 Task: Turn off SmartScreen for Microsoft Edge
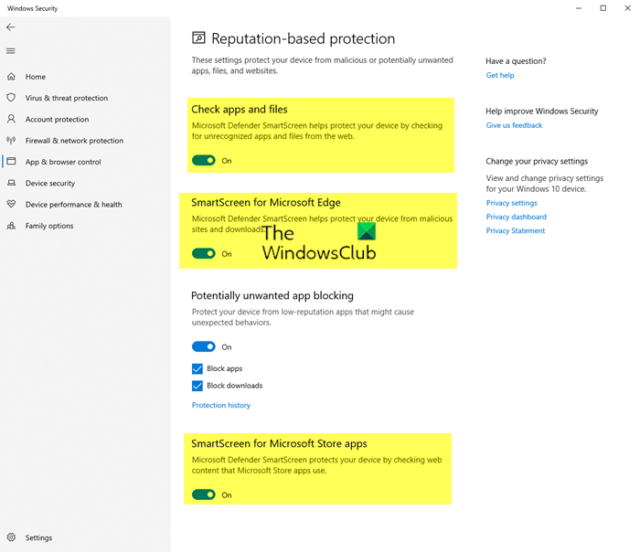click(204, 254)
